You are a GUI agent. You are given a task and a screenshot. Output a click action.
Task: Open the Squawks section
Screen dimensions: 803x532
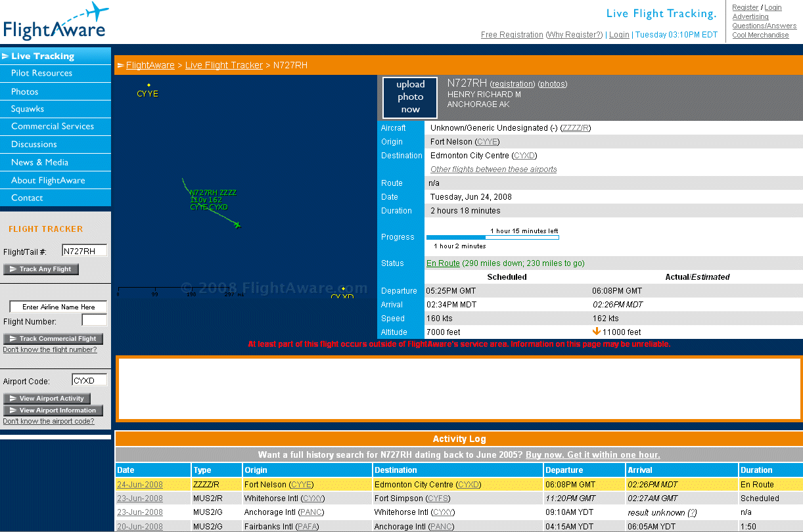click(56, 108)
